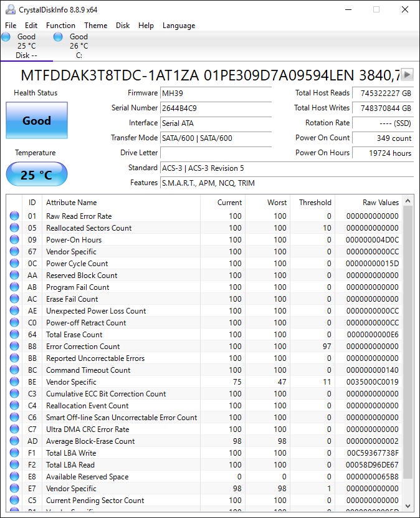
Task: Click raw value 00C59367738F
Action: click(x=372, y=453)
